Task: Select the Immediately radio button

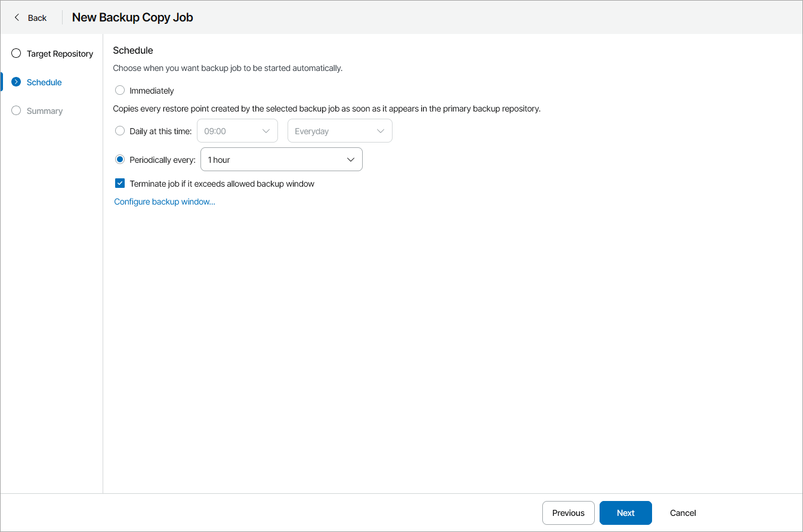Action: pos(120,91)
